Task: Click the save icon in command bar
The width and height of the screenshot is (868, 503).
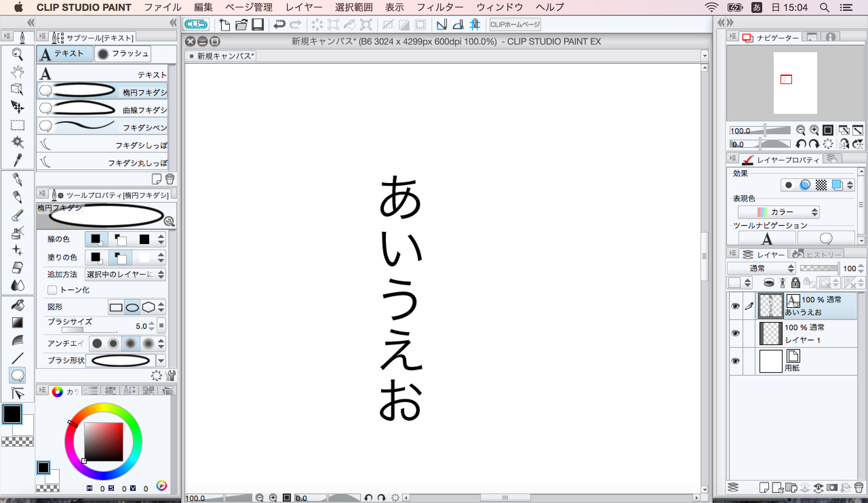Action: (258, 24)
